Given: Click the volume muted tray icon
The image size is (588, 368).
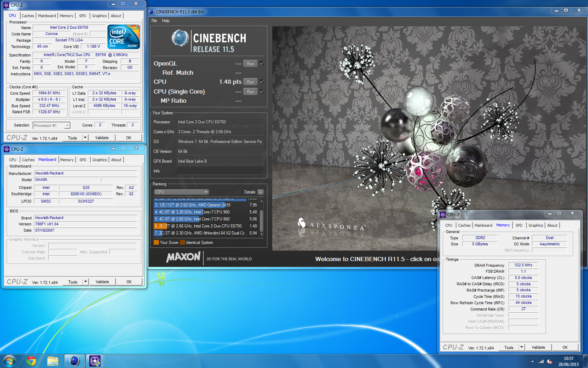Looking at the screenshot, I should point(549,361).
